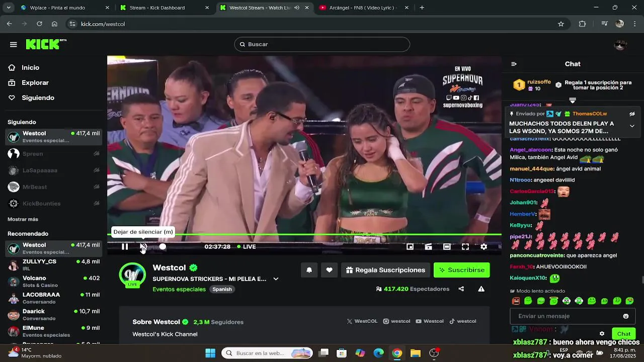644x362 pixels.
Task: Open recommended channel Volcano
Action: click(x=53, y=282)
